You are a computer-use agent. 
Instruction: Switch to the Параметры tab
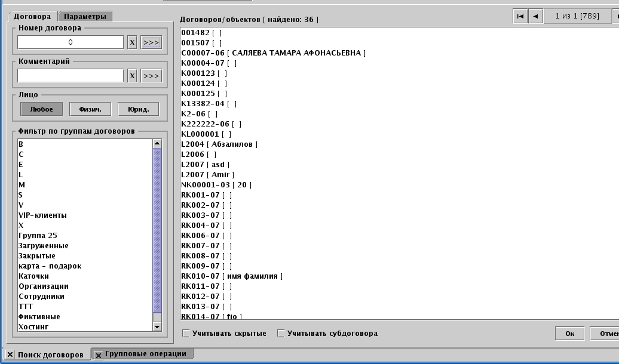pyautogui.click(x=85, y=17)
